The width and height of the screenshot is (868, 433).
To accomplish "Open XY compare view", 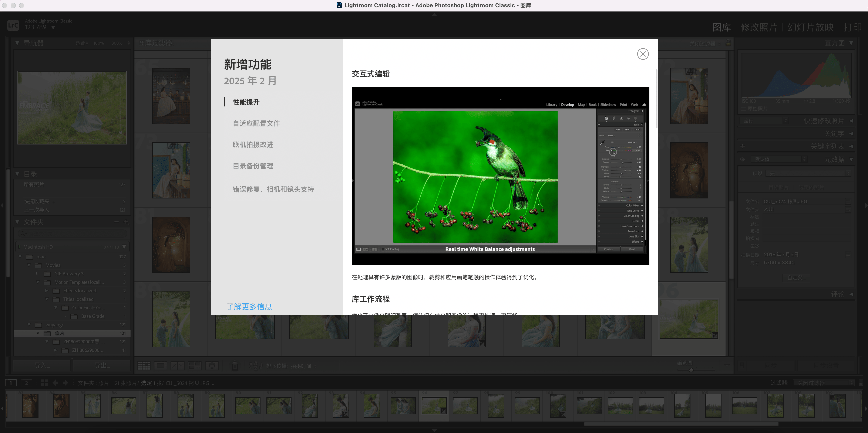I will [x=177, y=366].
